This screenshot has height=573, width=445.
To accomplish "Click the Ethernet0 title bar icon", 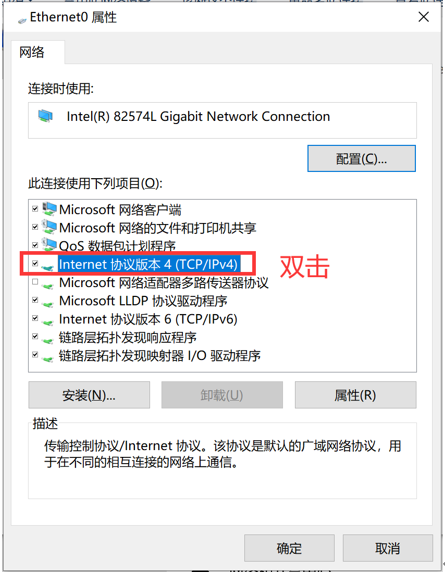I will tap(22, 20).
